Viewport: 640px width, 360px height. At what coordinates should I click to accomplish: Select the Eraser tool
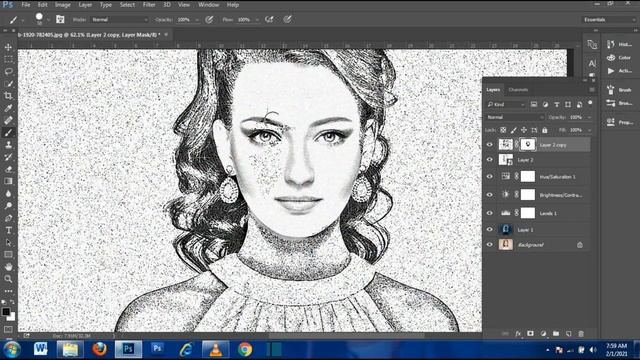tap(8, 169)
